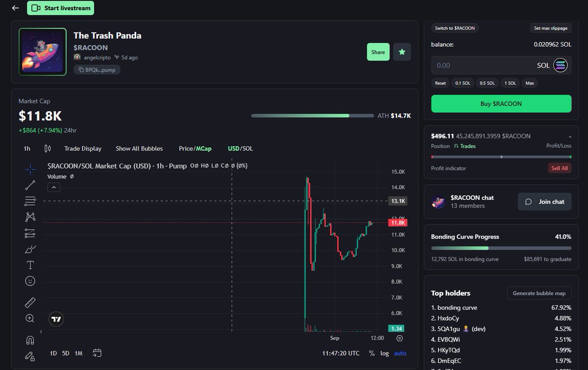Viewport: 588px width, 370px height.
Task: Click the Switch to $RACOON button
Action: 455,28
